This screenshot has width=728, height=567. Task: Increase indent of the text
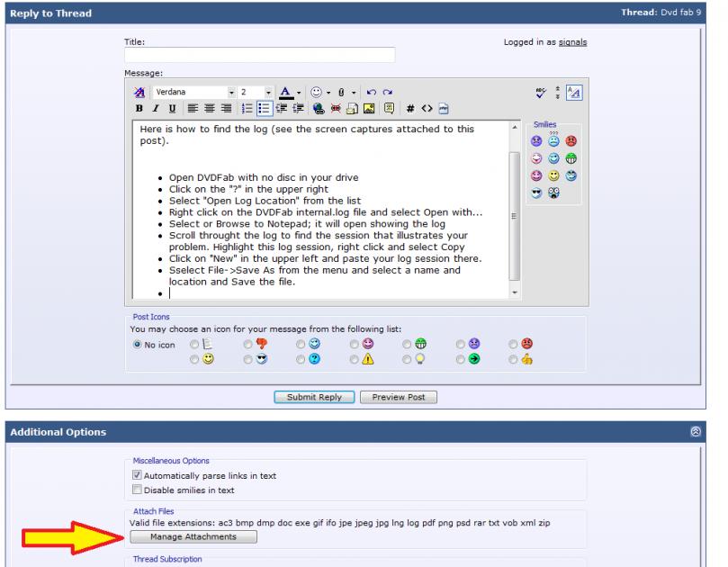(x=298, y=109)
